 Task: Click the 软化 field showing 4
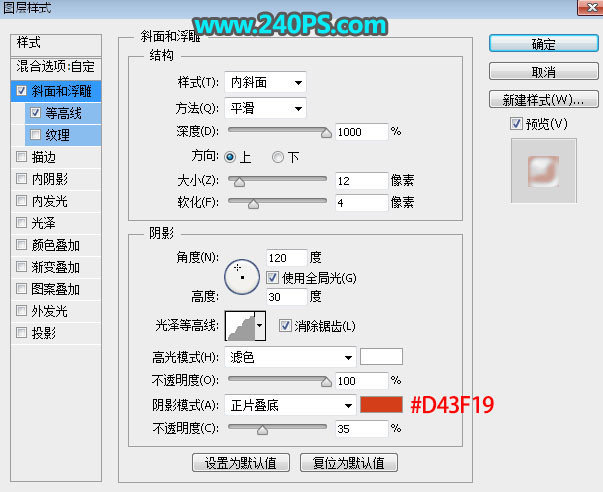click(361, 203)
